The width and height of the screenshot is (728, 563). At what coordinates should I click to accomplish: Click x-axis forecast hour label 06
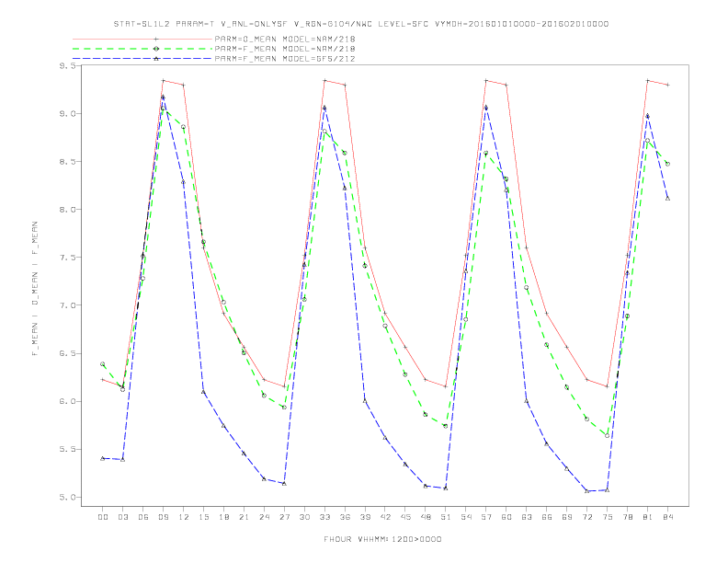[x=143, y=517]
